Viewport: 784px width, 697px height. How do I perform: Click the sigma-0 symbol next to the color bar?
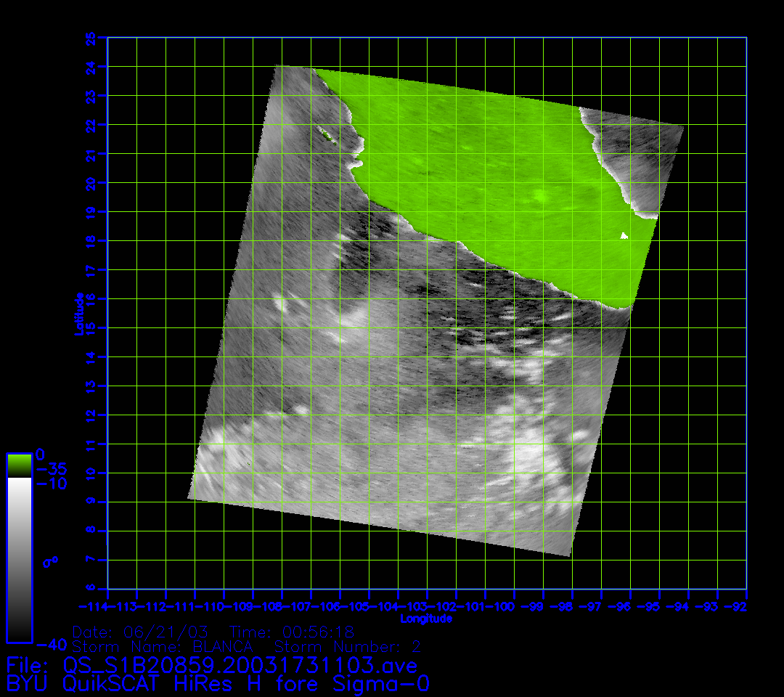51,561
